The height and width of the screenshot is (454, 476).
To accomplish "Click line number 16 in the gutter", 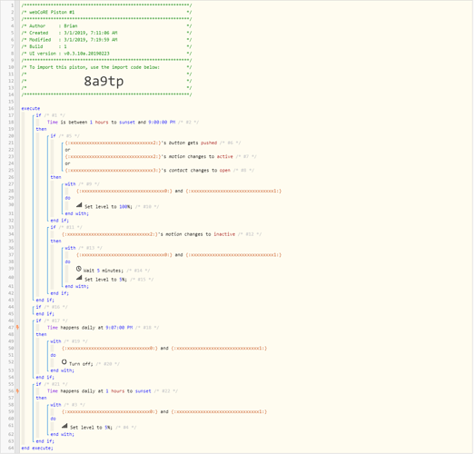I will [11, 108].
